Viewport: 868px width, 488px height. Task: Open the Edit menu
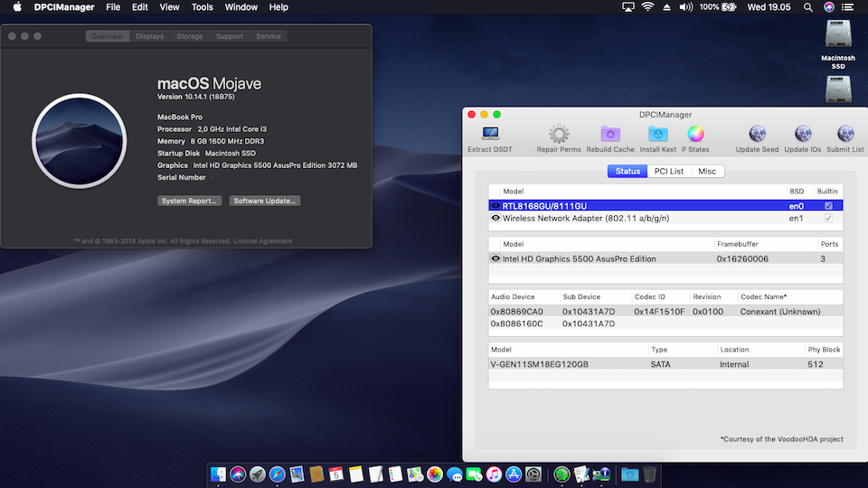[139, 7]
